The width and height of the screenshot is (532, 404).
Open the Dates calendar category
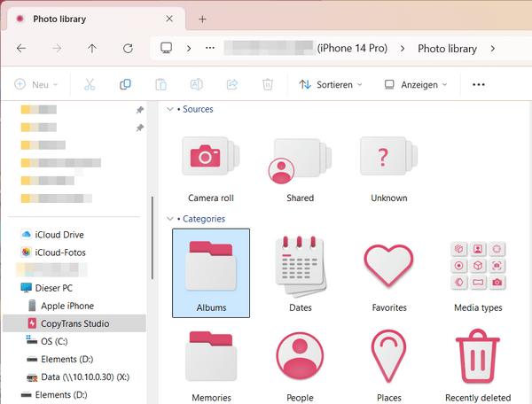pos(301,273)
